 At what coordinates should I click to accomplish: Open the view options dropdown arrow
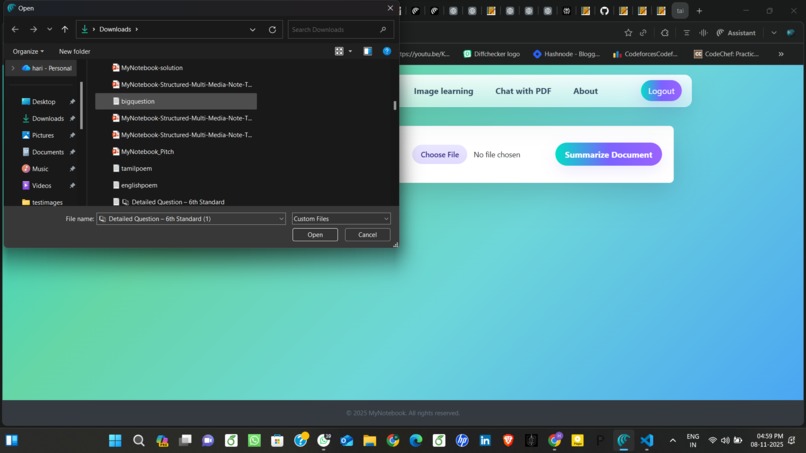[x=351, y=51]
